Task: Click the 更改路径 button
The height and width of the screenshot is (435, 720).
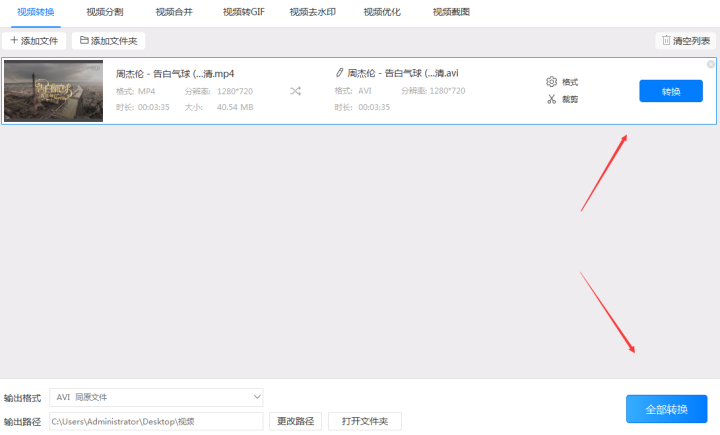Action: point(295,421)
